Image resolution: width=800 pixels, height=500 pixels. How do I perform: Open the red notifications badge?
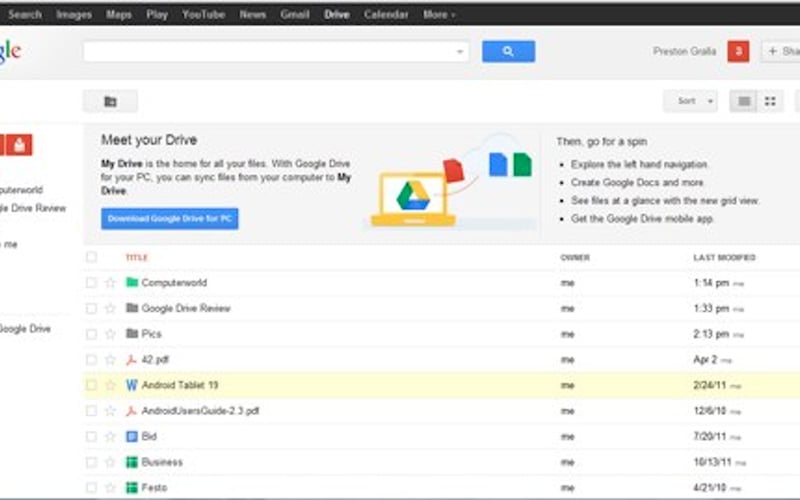[x=738, y=51]
